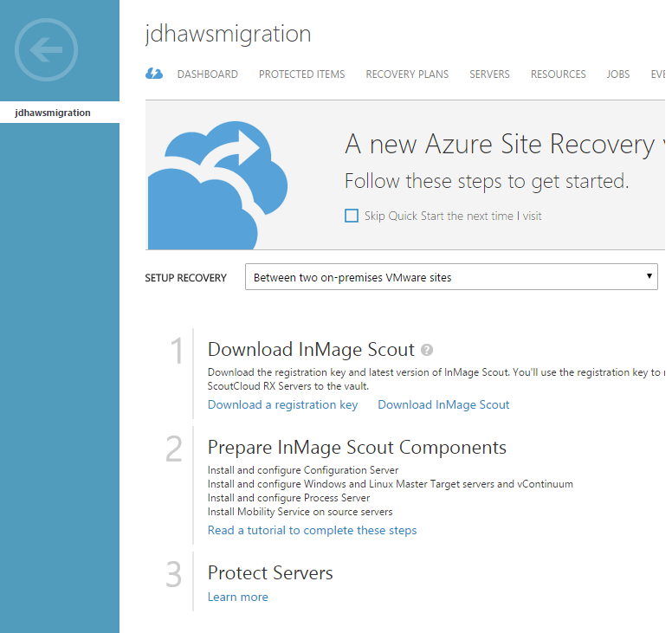Click Download InMage Scout link
This screenshot has height=633, width=672.
443,405
